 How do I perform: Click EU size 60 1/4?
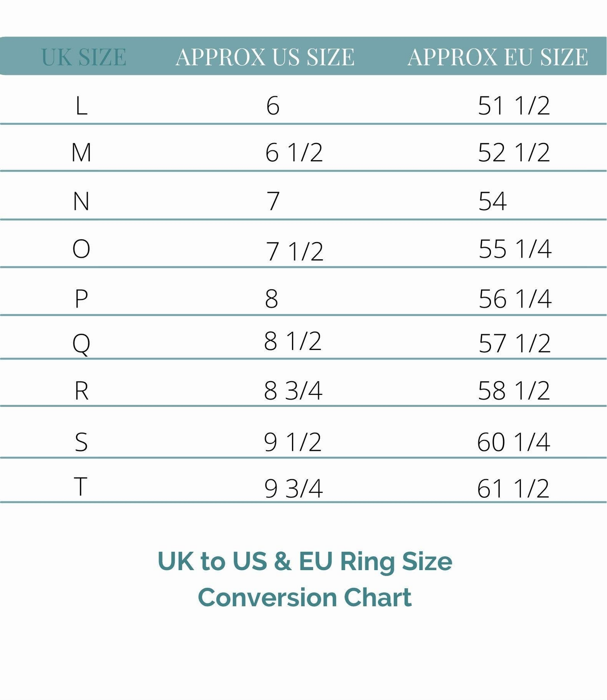click(x=513, y=442)
